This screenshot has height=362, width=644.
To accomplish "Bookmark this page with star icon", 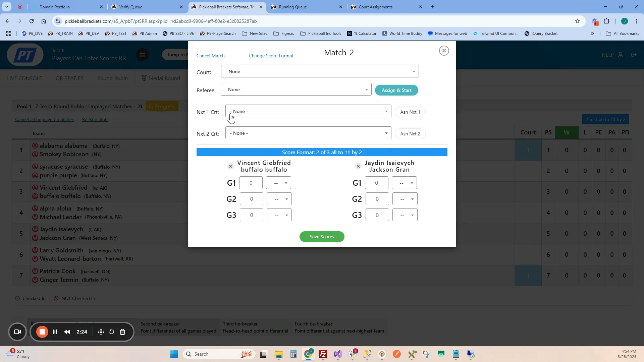I will [x=577, y=21].
